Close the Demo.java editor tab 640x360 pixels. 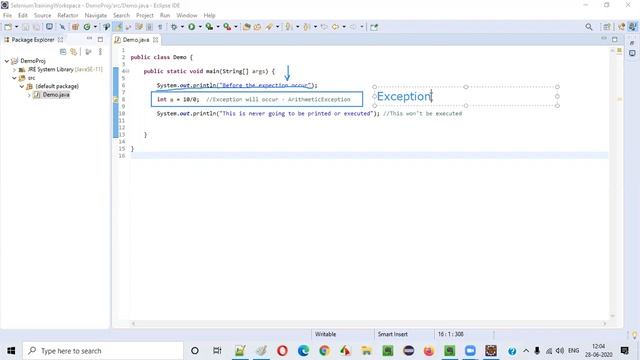tap(156, 40)
